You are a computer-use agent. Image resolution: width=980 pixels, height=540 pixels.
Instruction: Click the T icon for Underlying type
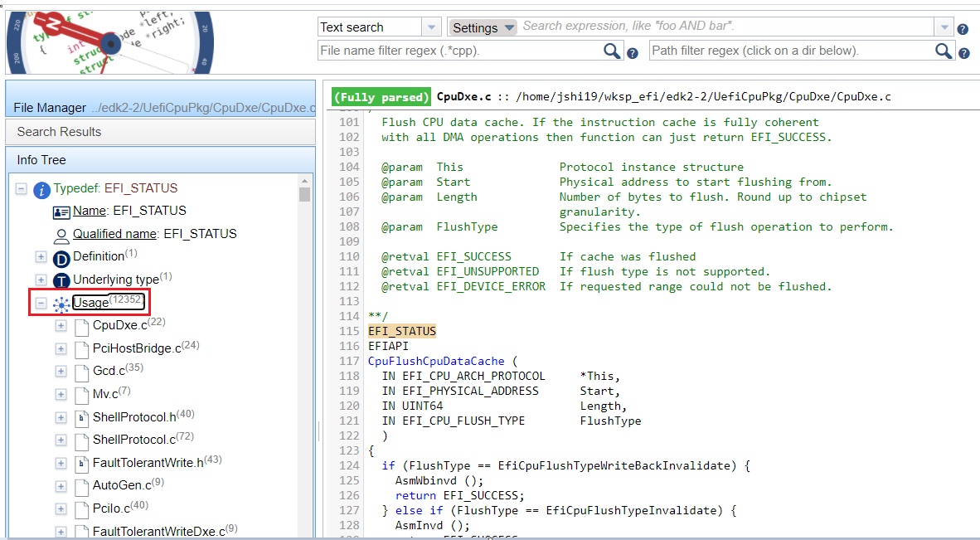(61, 281)
